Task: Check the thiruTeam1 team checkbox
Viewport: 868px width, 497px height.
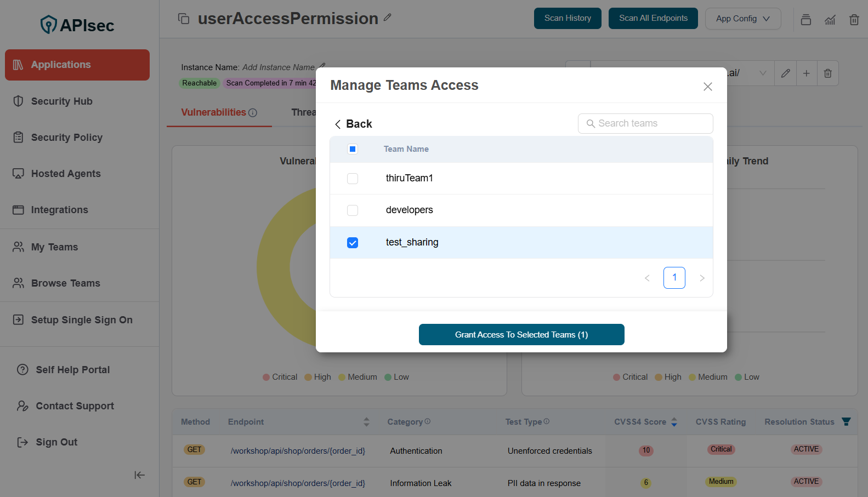Action: pos(353,179)
